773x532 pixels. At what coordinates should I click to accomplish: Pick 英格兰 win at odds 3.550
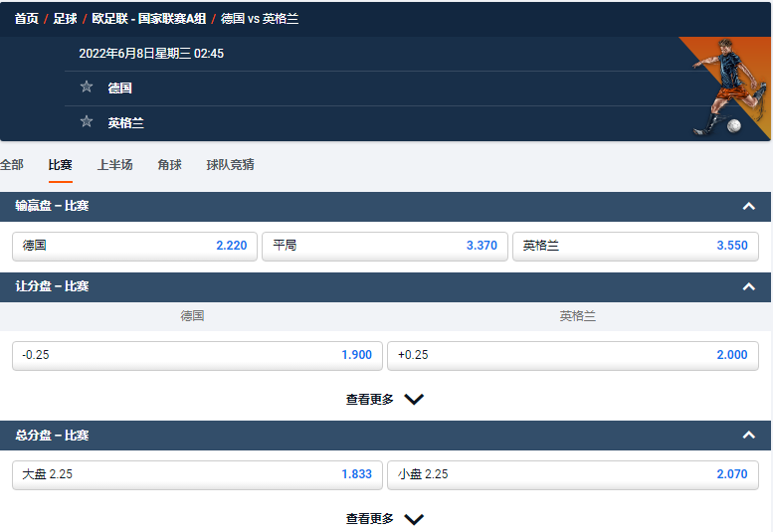pyautogui.click(x=635, y=246)
